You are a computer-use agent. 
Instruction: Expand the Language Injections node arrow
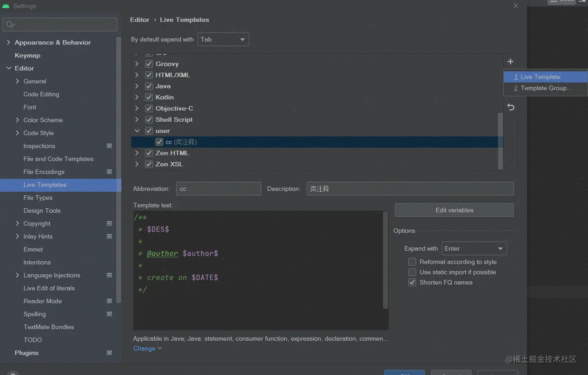pyautogui.click(x=17, y=275)
